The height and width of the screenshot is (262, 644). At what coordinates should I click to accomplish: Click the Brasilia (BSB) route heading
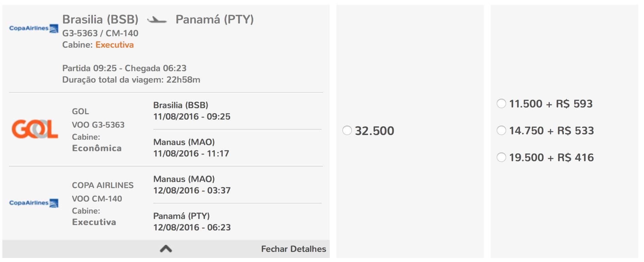coord(100,19)
